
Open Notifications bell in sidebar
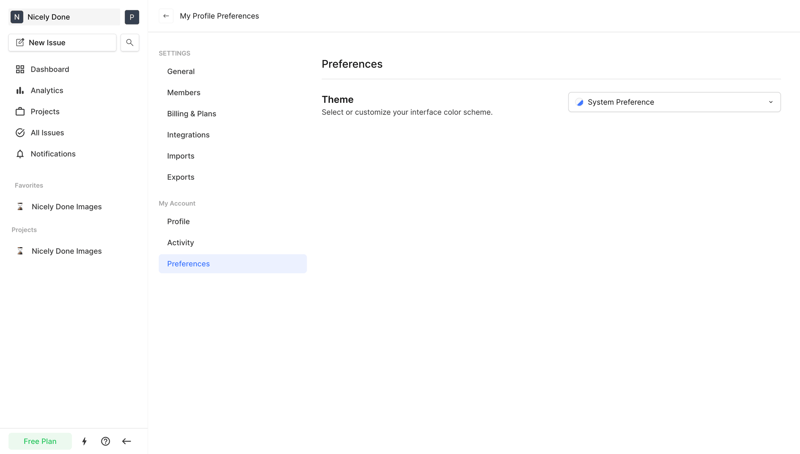click(x=52, y=154)
